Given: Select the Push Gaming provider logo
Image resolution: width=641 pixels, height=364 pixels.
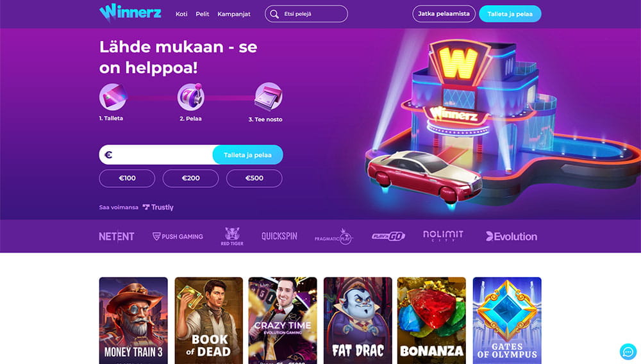Looking at the screenshot, I should [178, 236].
